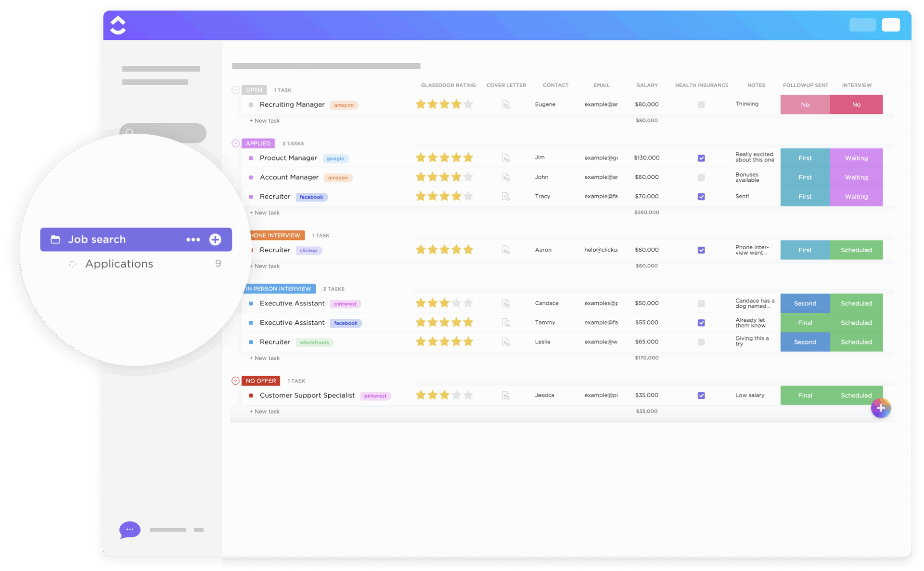This screenshot has width=924, height=571.
Task: Open the cover letter for Product Manager
Action: pos(505,157)
